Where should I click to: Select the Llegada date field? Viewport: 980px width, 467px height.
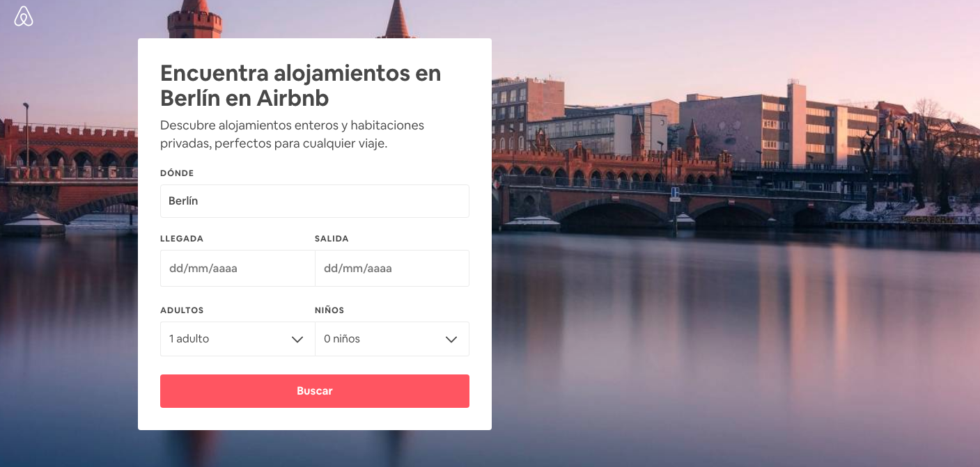tap(238, 268)
